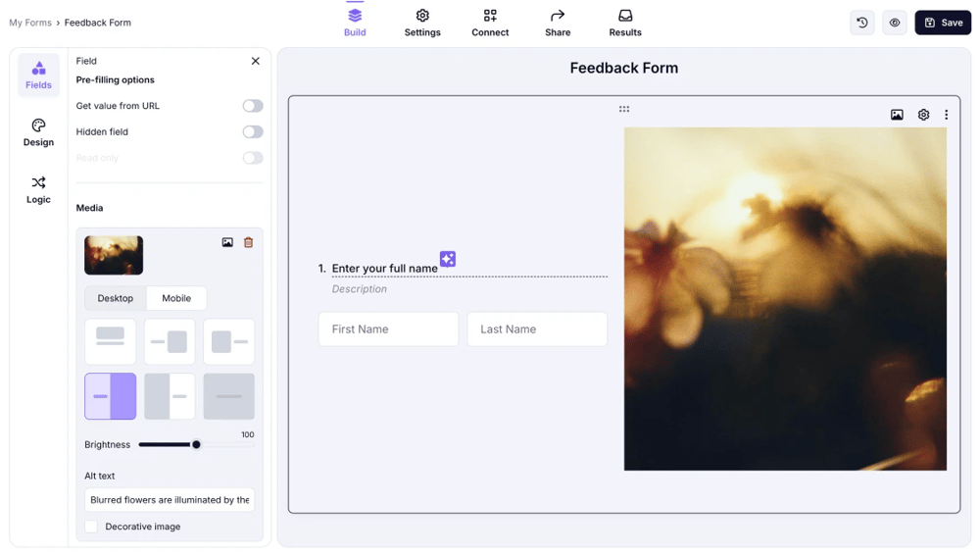The height and width of the screenshot is (554, 980).
Task: Open the Settings tab
Action: click(x=422, y=24)
